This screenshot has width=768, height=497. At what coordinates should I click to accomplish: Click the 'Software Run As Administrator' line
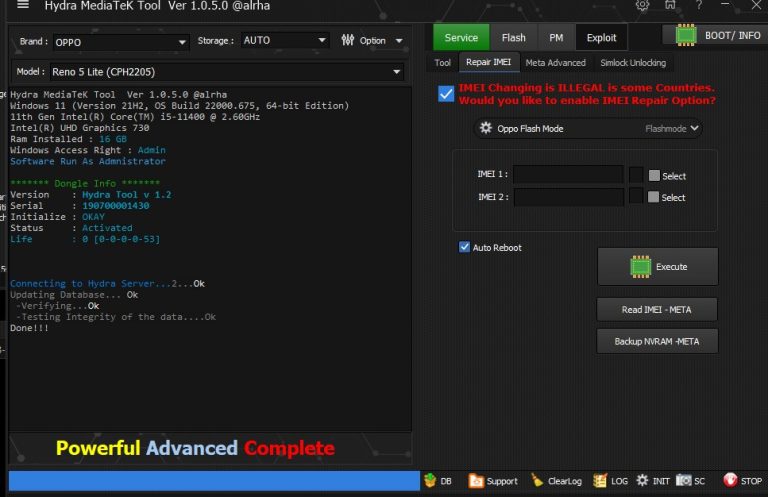pyautogui.click(x=88, y=161)
